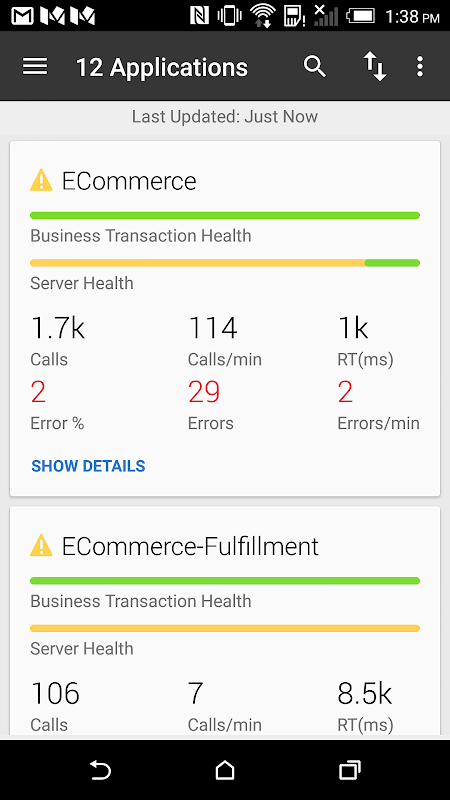The image size is (450, 800).
Task: Tap ECommerce-Fulfillment Server Health yellow bar
Action: coord(225,628)
